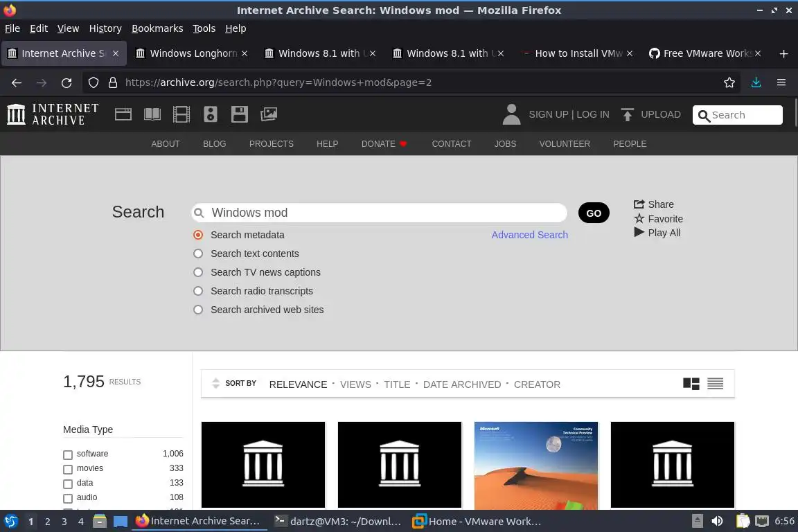Select Search metadata radio button
The width and height of the screenshot is (798, 532).
point(198,235)
